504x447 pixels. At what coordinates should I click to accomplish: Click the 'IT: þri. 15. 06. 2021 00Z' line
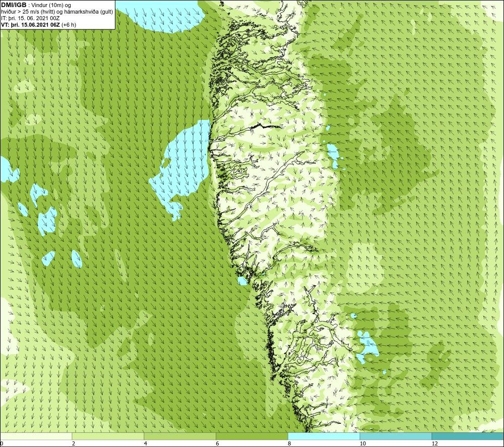coord(30,18)
